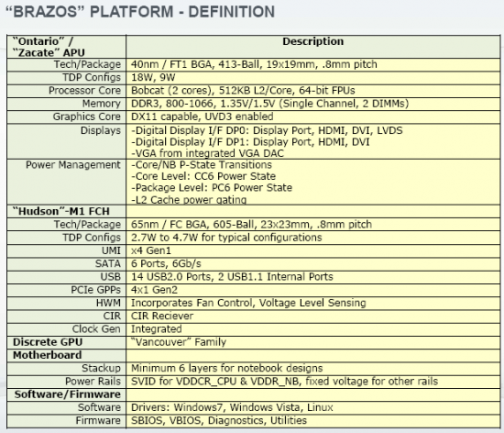Click the 18W, 9W TDP Configs value
This screenshot has width=504, height=433.
pos(153,78)
